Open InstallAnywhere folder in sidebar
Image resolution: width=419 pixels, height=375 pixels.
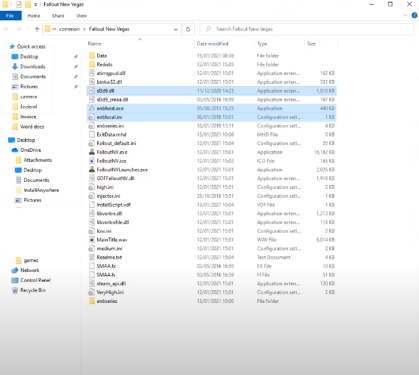tap(41, 190)
